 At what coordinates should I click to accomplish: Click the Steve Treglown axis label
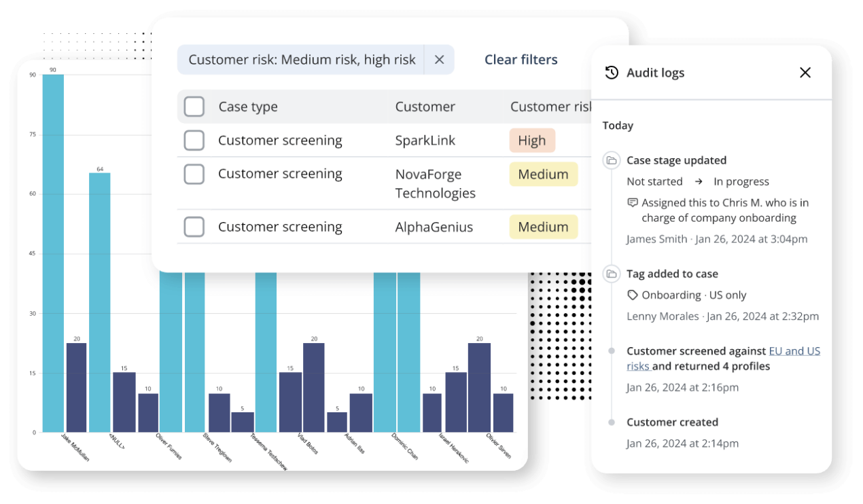point(217,448)
